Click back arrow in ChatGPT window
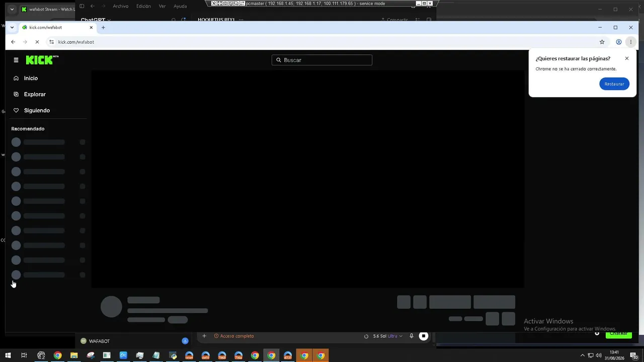 [x=92, y=6]
